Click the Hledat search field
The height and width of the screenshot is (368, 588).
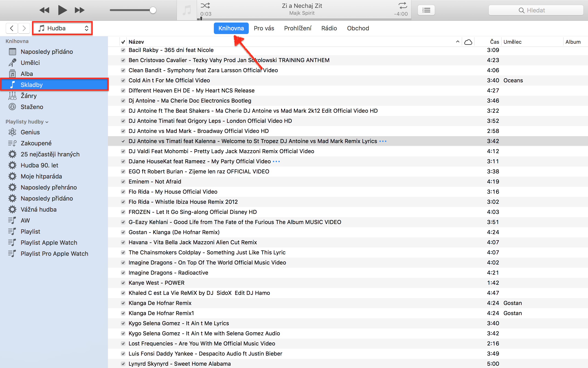tap(536, 10)
